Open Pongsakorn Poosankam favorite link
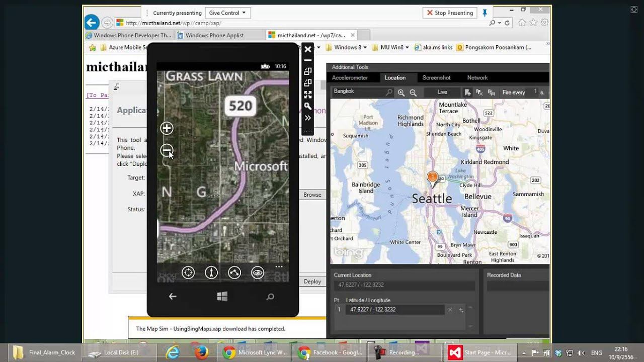 pyautogui.click(x=494, y=48)
